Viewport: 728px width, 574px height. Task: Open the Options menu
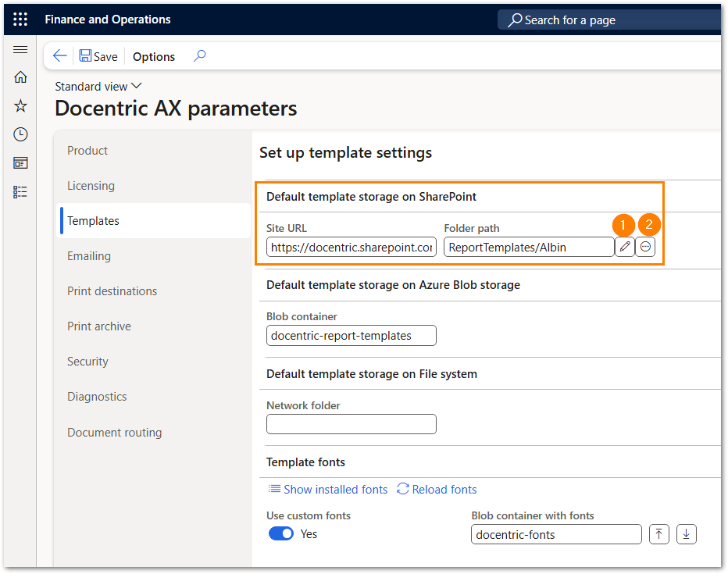pos(154,56)
